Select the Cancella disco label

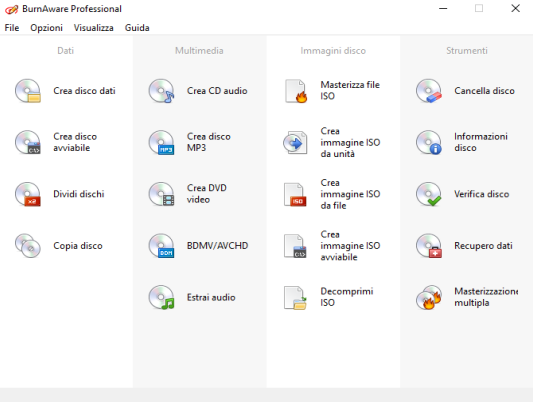pos(484,91)
